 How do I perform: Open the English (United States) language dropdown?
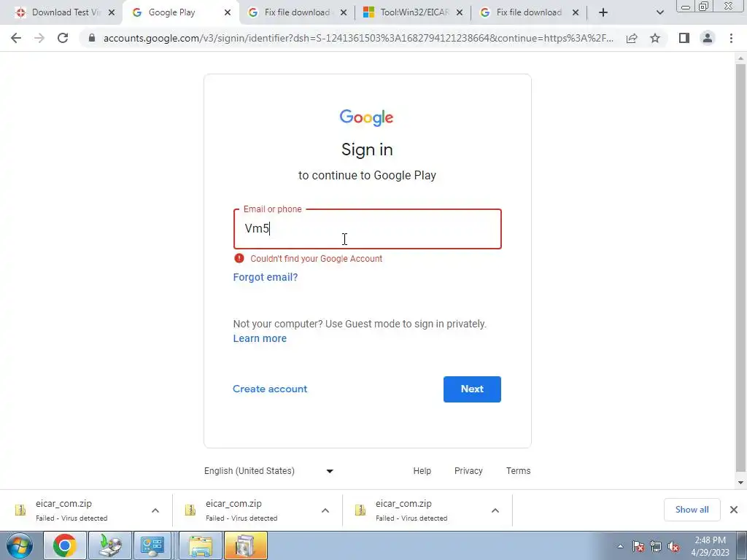click(269, 471)
